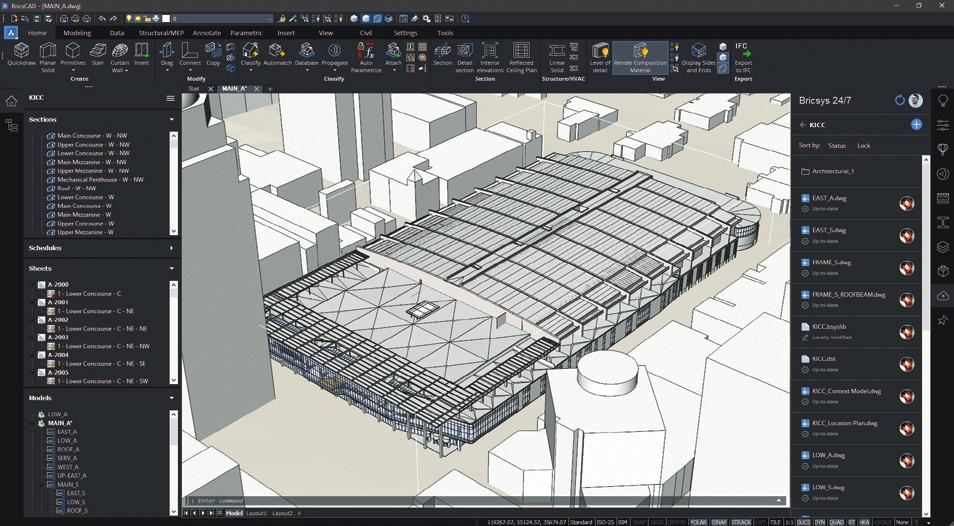Select the Detail section tool
This screenshot has width=954, height=526.
pos(465,58)
